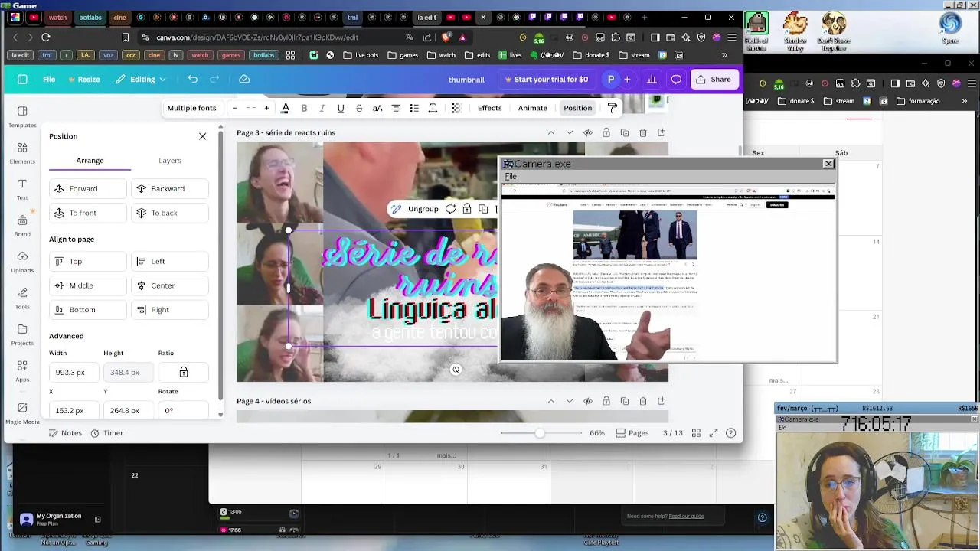Move Page 4 down with the chevron
The width and height of the screenshot is (980, 551).
point(569,401)
